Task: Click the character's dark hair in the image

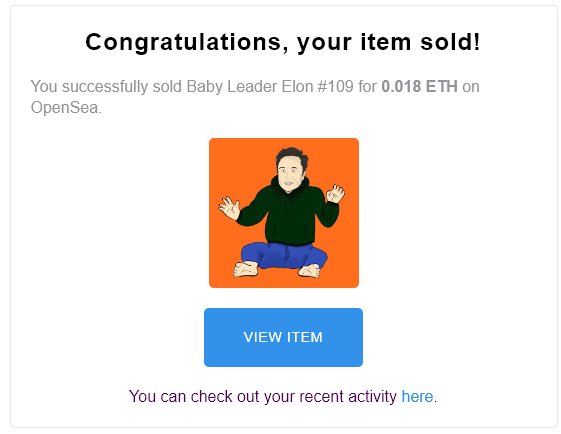Action: [292, 156]
